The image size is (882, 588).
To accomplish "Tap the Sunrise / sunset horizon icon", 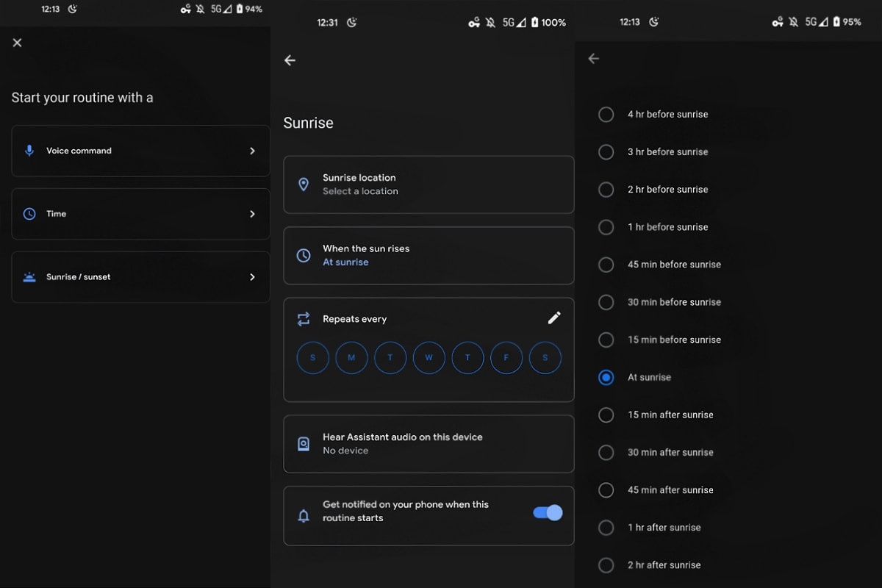I will pyautogui.click(x=29, y=277).
